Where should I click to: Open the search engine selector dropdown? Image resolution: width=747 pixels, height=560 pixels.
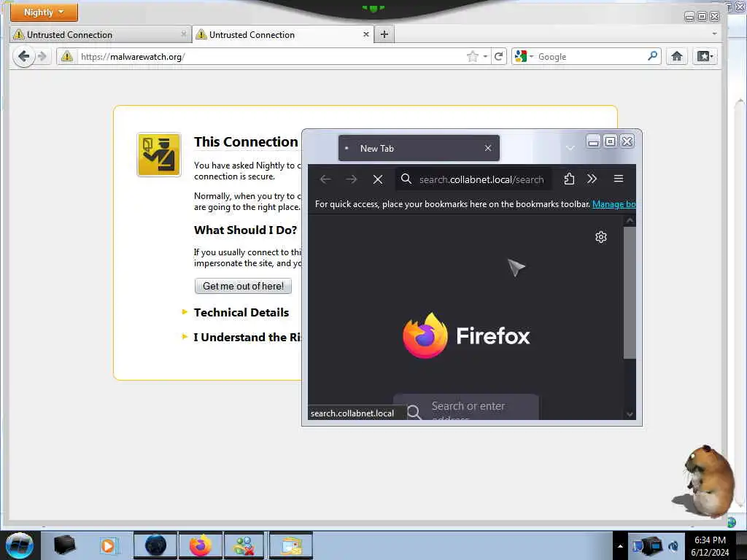(x=524, y=57)
